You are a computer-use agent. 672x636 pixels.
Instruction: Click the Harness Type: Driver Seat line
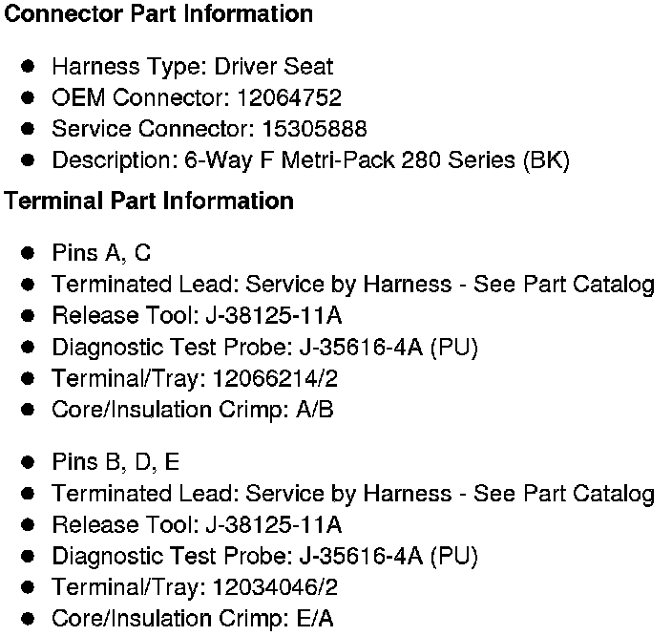point(192,67)
